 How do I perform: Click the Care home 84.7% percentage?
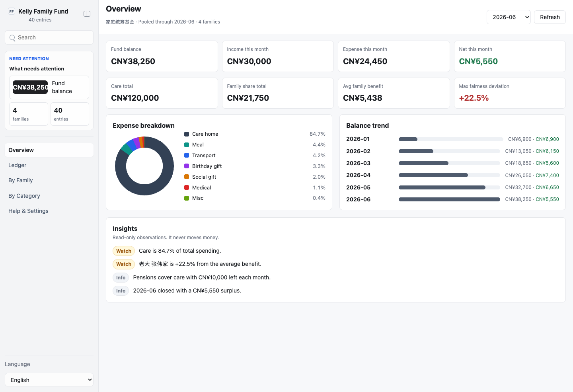pos(318,134)
